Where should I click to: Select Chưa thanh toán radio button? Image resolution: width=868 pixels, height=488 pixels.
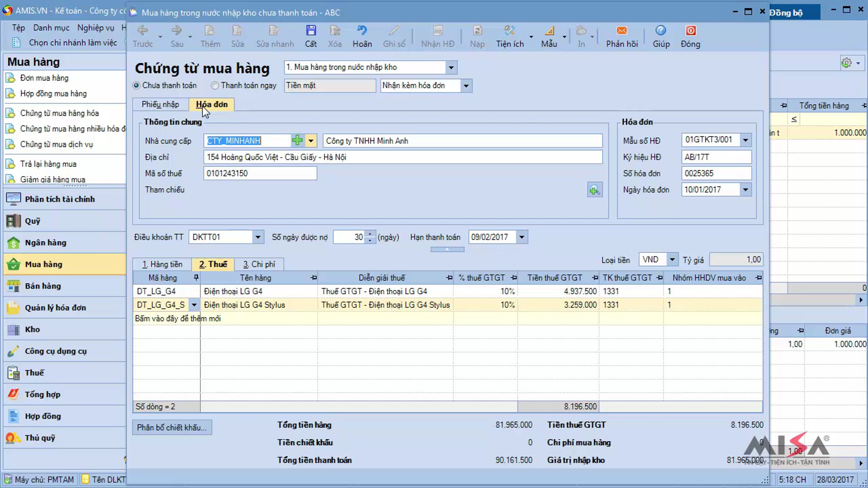click(x=136, y=86)
